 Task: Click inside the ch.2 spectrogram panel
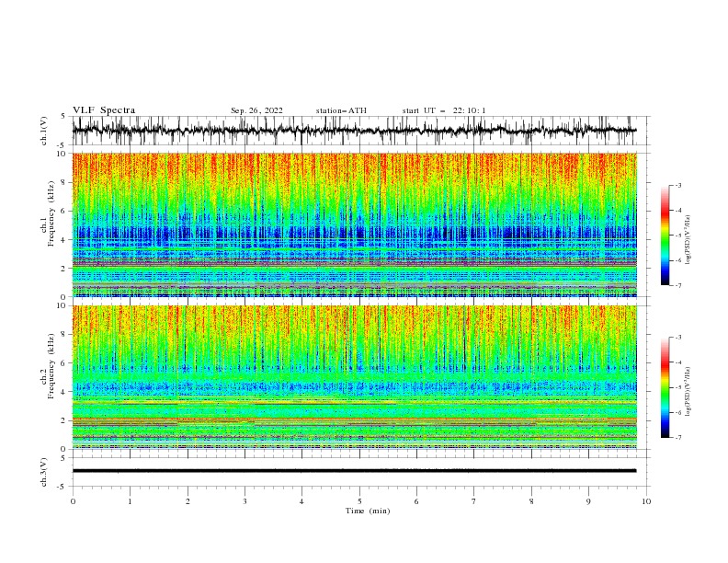point(354,377)
